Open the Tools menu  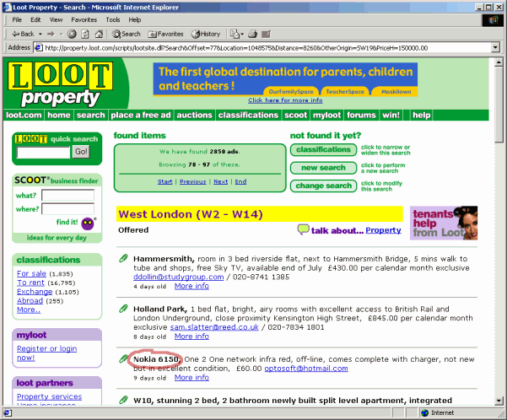[113, 20]
